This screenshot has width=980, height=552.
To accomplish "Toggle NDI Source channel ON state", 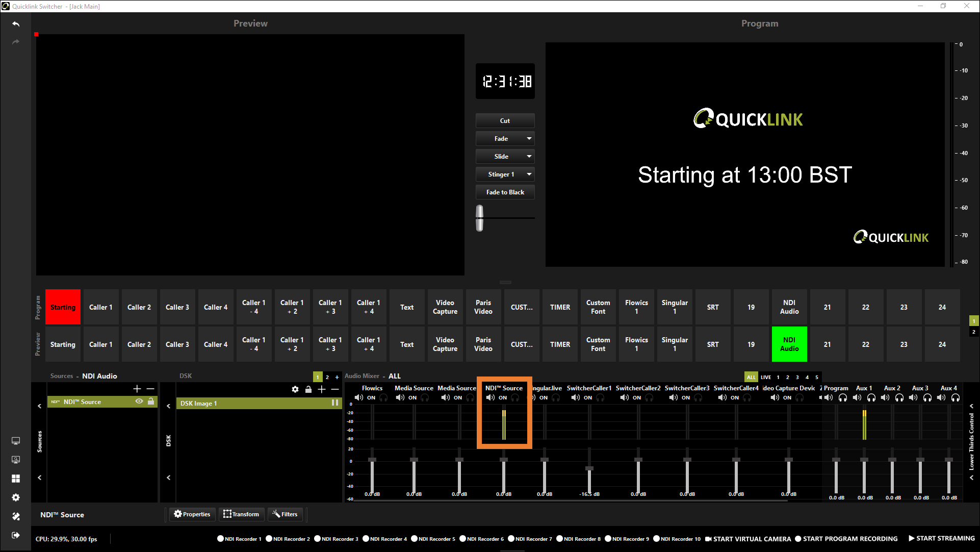I will click(x=503, y=398).
